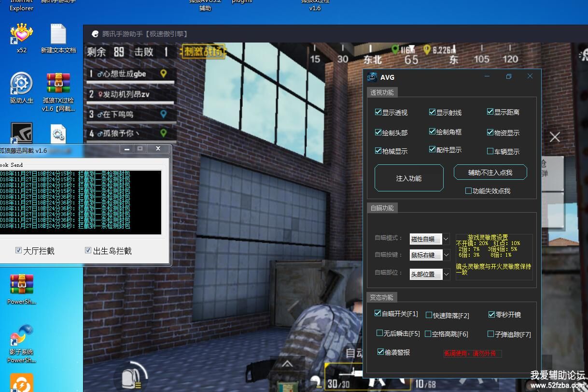Screen dimensions: 588x392
Task: Enable 快速降落[F2] checkbox
Action: pyautogui.click(x=429, y=315)
